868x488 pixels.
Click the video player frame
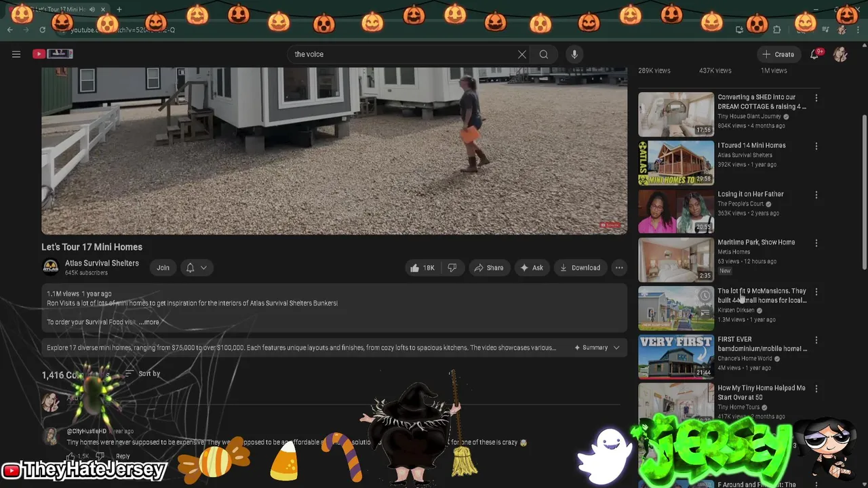[334, 150]
